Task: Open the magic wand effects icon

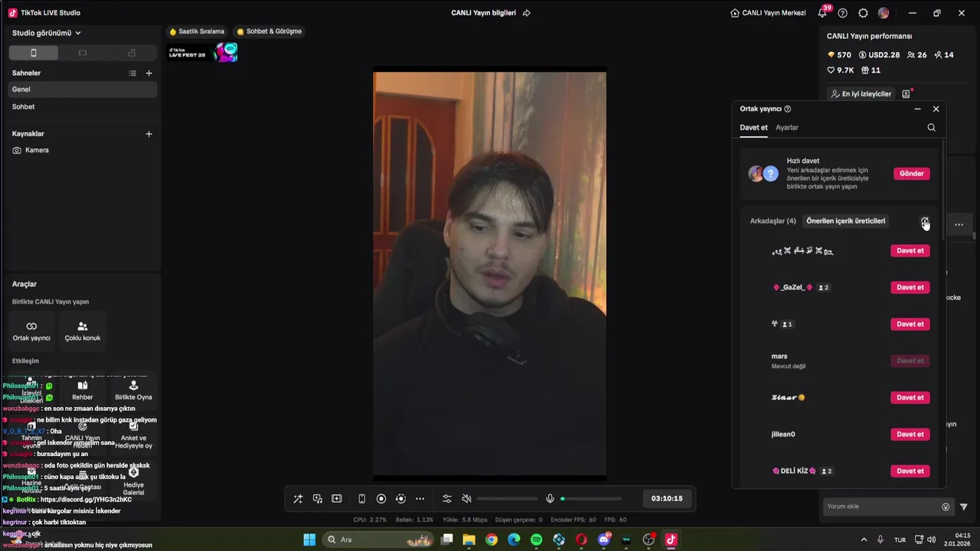Action: (x=298, y=499)
